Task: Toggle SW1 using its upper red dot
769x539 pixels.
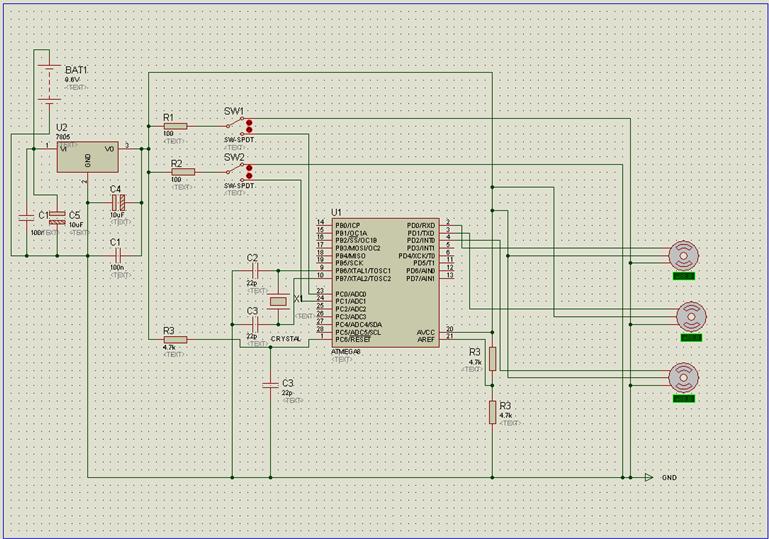Action: coord(249,123)
